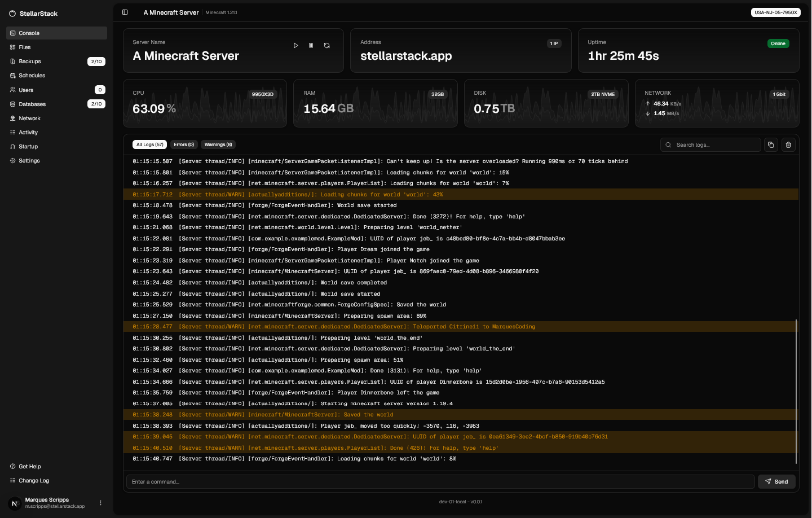The width and height of the screenshot is (812, 518).
Task: Open Schedules in the sidebar
Action: click(x=56, y=76)
